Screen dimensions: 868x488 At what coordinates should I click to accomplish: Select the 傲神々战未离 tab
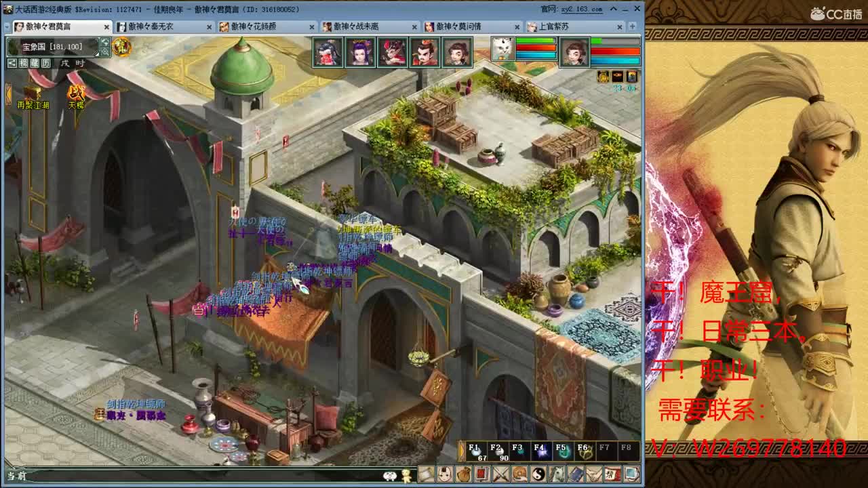coord(369,26)
